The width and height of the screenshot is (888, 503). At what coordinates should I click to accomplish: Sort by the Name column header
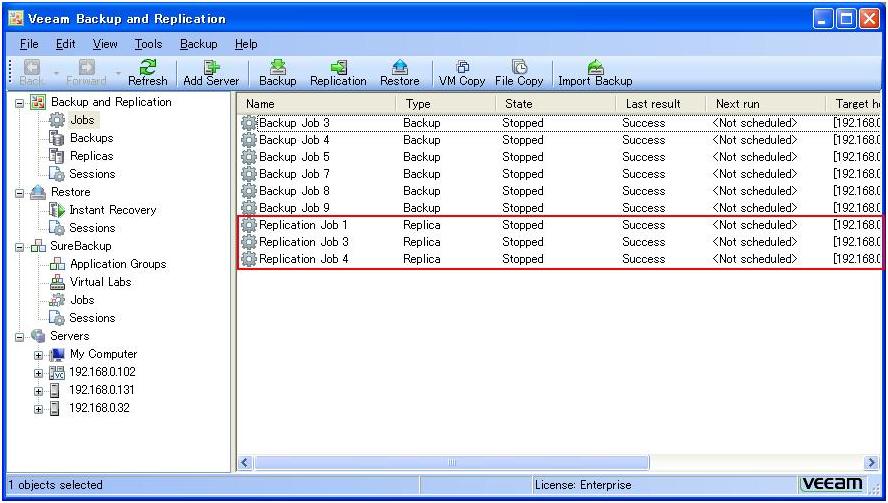(x=317, y=104)
